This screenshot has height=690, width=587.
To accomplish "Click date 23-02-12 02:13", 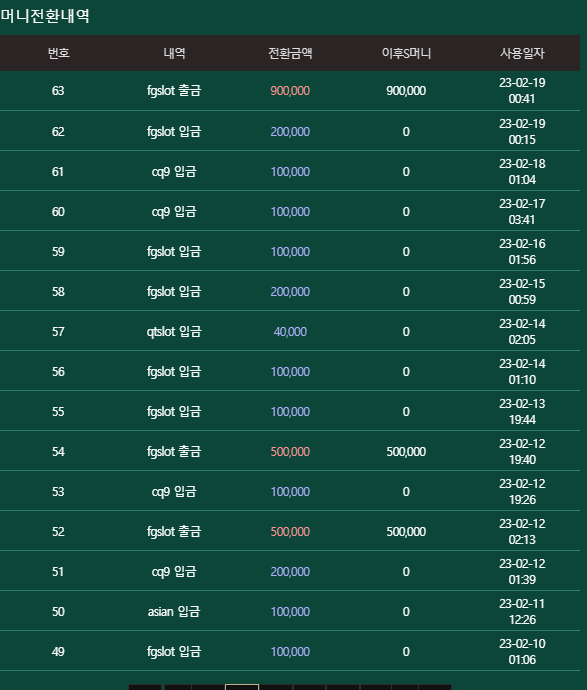I will click(522, 532).
